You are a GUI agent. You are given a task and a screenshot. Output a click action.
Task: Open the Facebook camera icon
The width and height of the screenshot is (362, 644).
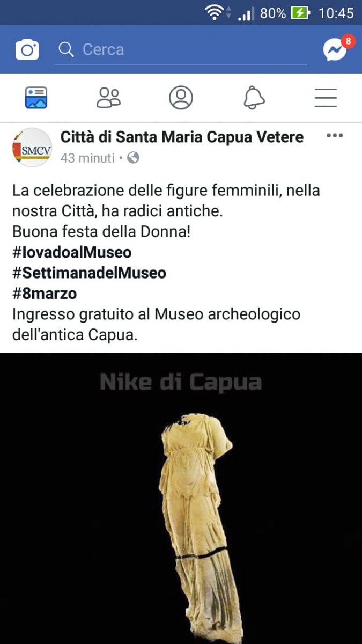coord(27,50)
